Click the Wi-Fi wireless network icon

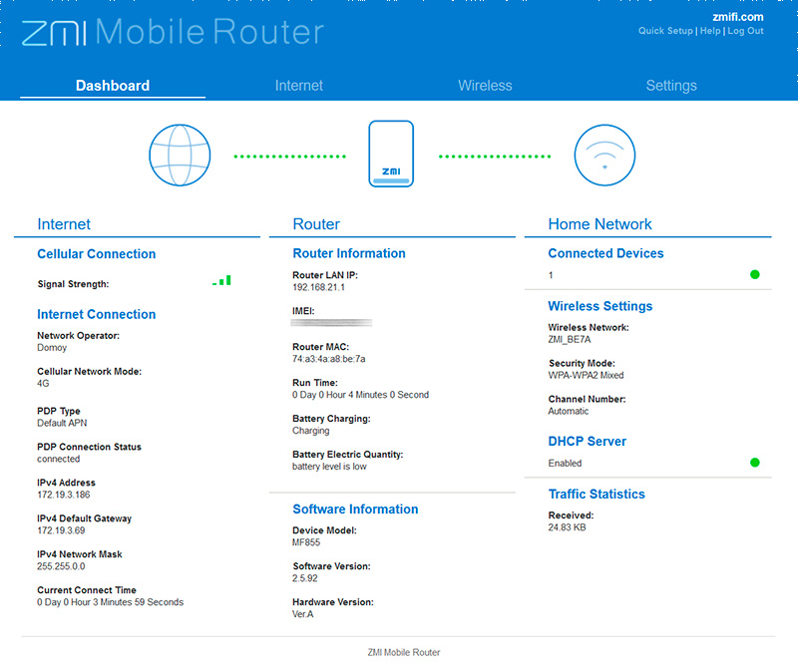pyautogui.click(x=604, y=157)
